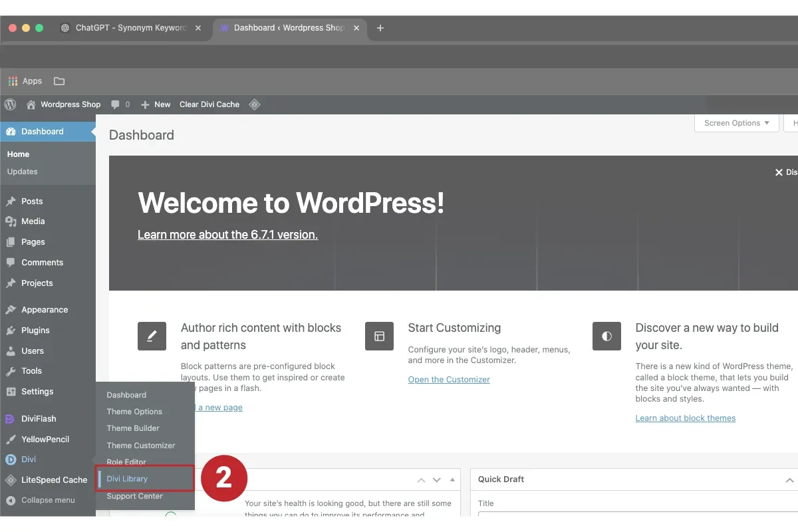Dismiss the Welcome panel with X icon

coord(779,172)
